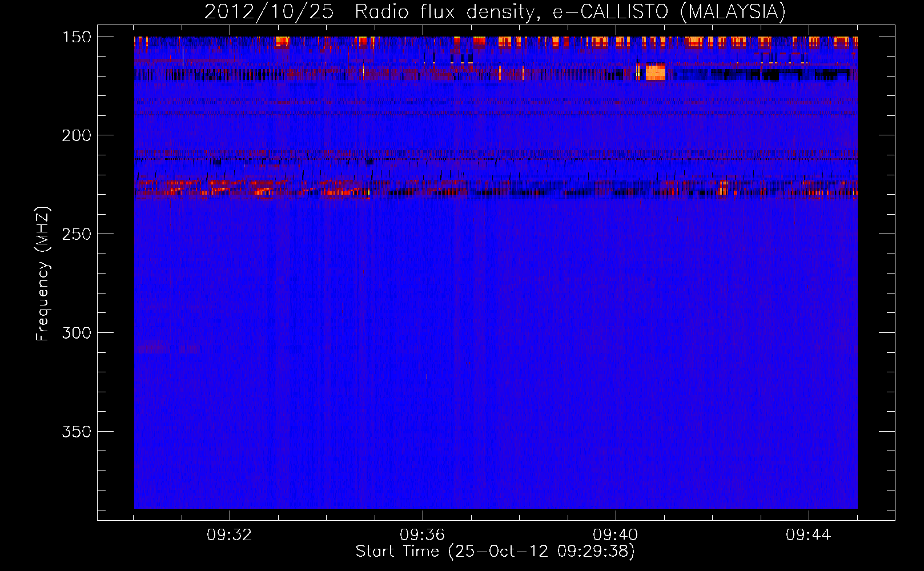The image size is (924, 571).
Task: Click the 09:32 time tick label
Action: tap(230, 535)
